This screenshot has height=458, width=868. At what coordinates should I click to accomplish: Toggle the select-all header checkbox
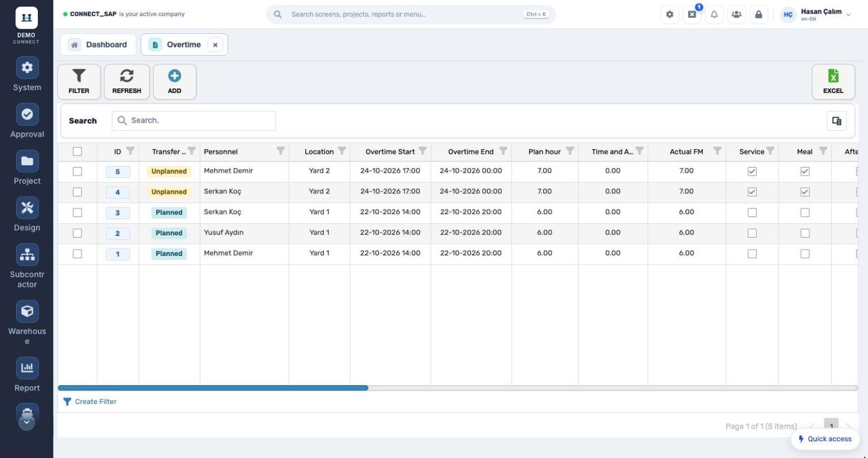(x=77, y=152)
